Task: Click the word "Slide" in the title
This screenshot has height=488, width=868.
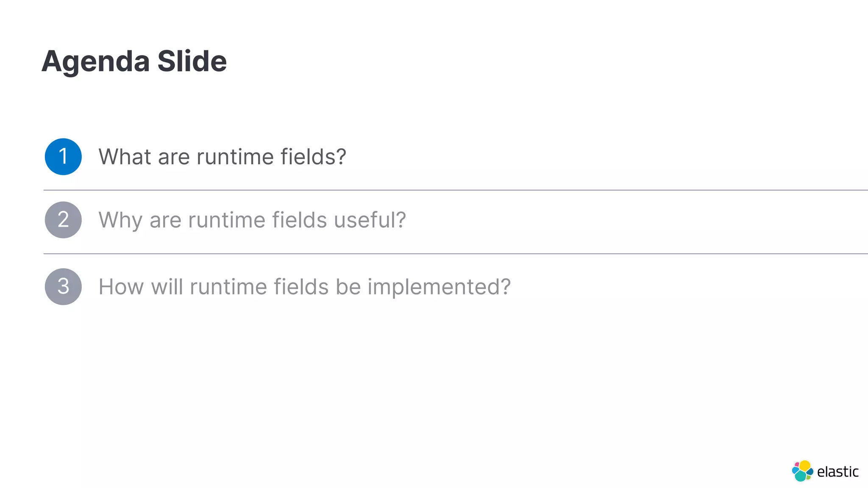Action: point(192,61)
